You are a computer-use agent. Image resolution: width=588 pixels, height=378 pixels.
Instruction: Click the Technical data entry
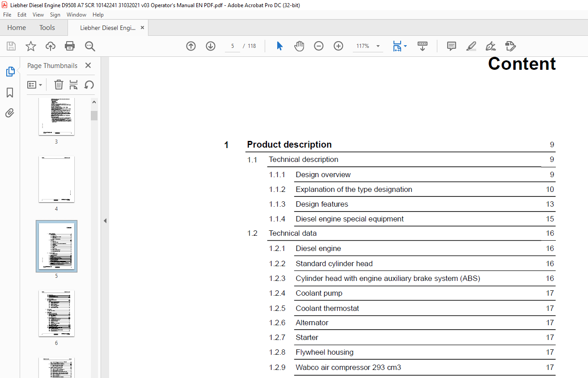[293, 234]
